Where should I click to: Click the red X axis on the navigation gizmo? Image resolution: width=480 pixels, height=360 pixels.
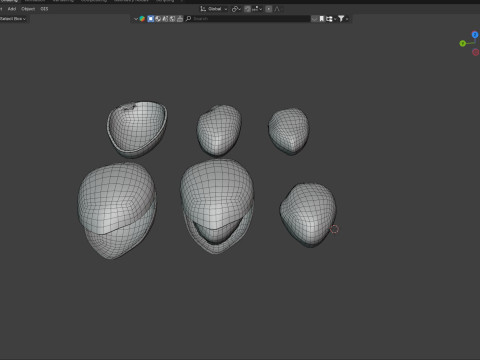pos(476,52)
